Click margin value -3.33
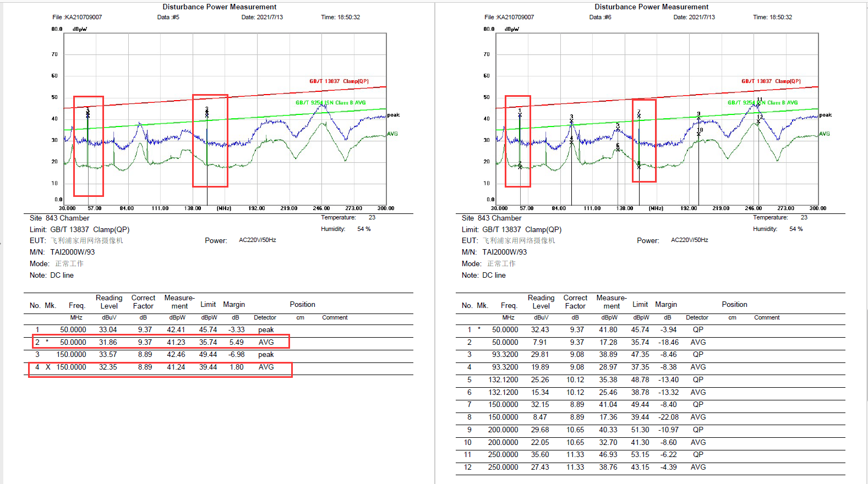868x484 pixels. pyautogui.click(x=237, y=330)
